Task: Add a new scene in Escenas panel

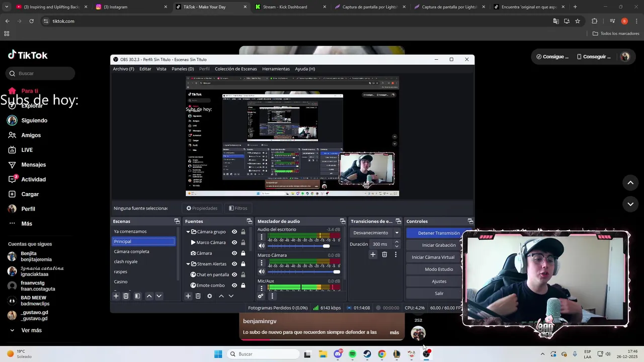Action: click(x=116, y=296)
